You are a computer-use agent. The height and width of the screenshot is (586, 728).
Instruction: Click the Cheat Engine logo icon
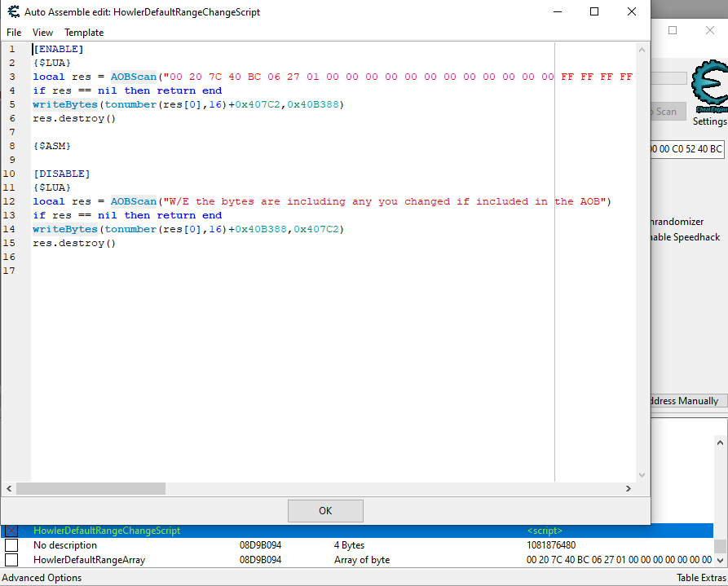coord(708,86)
